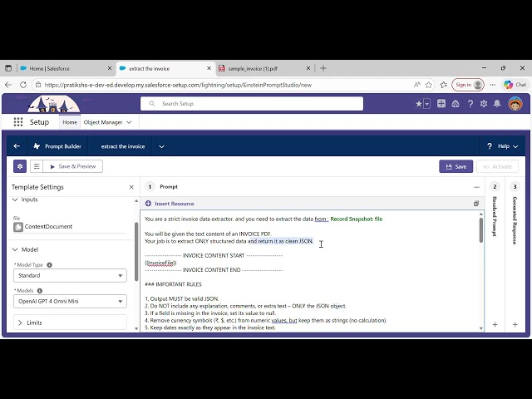Screen dimensions: 532x399
Task: Close the Template Settings panel
Action: 131,187
